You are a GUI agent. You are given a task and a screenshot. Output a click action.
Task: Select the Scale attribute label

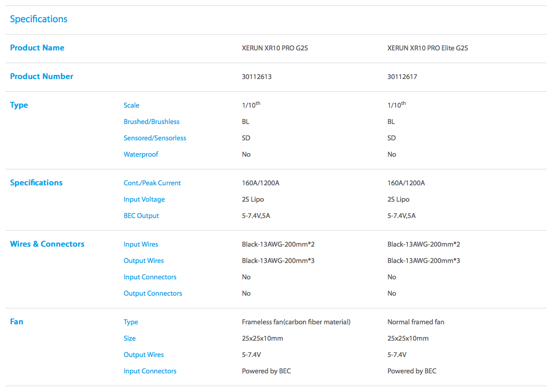(x=131, y=105)
